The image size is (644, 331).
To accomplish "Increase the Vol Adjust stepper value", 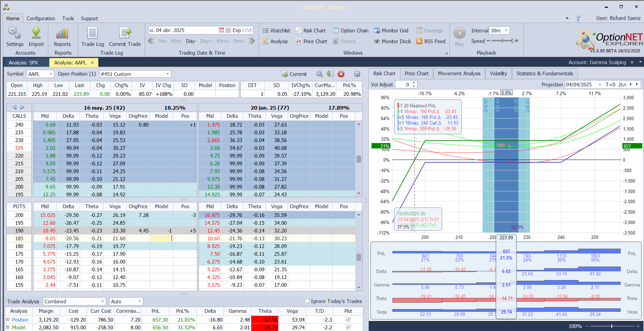I will pyautogui.click(x=414, y=83).
